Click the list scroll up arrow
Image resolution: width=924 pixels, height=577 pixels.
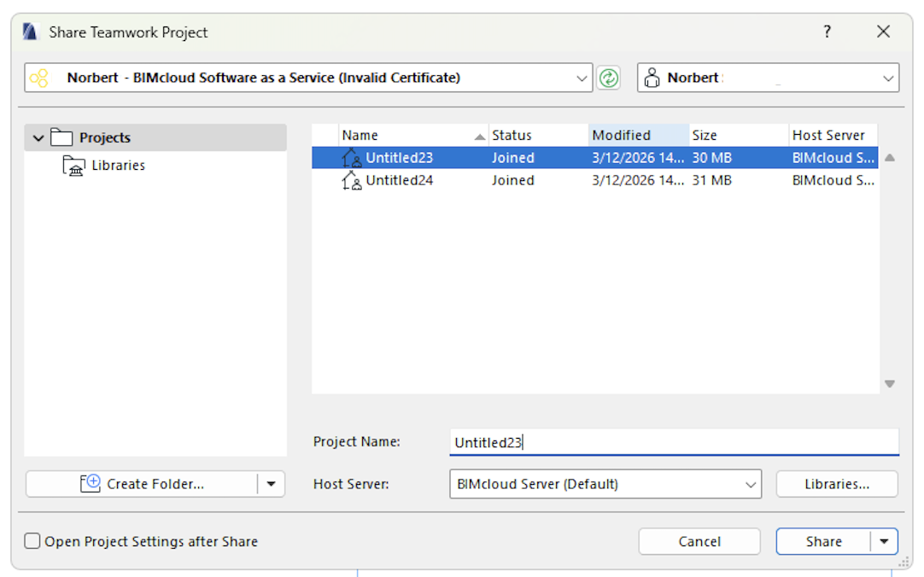[890, 158]
